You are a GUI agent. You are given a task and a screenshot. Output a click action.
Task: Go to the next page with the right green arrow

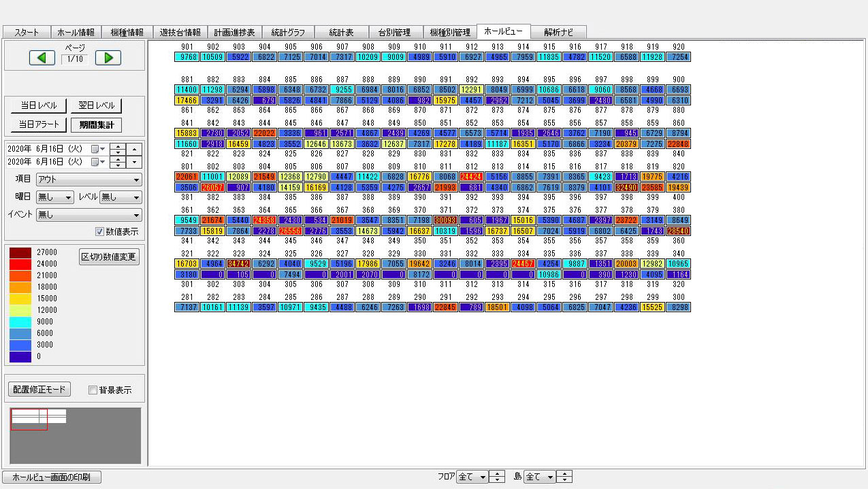[x=108, y=58]
